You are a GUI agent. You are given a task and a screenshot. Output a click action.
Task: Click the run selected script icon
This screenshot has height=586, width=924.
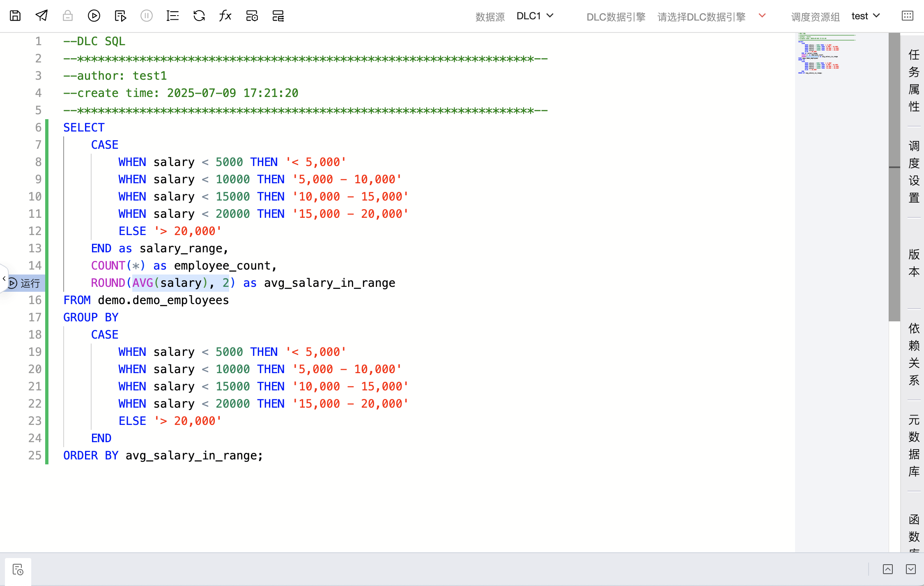pyautogui.click(x=120, y=16)
